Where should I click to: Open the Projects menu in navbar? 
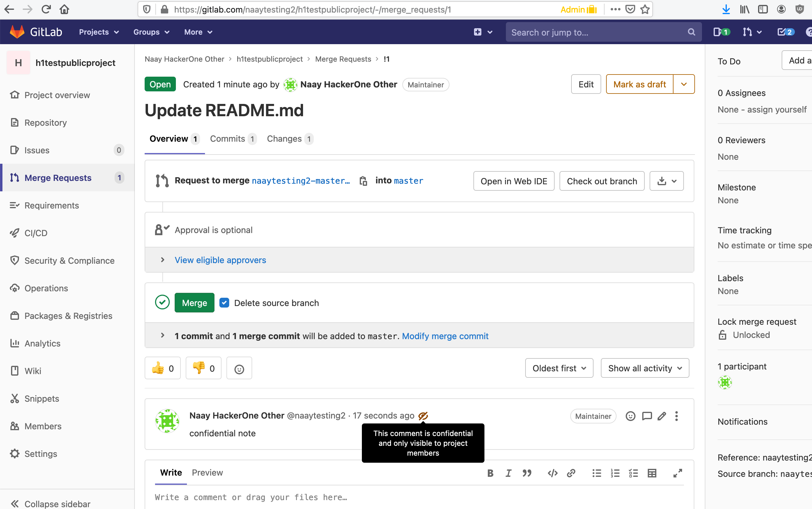99,32
